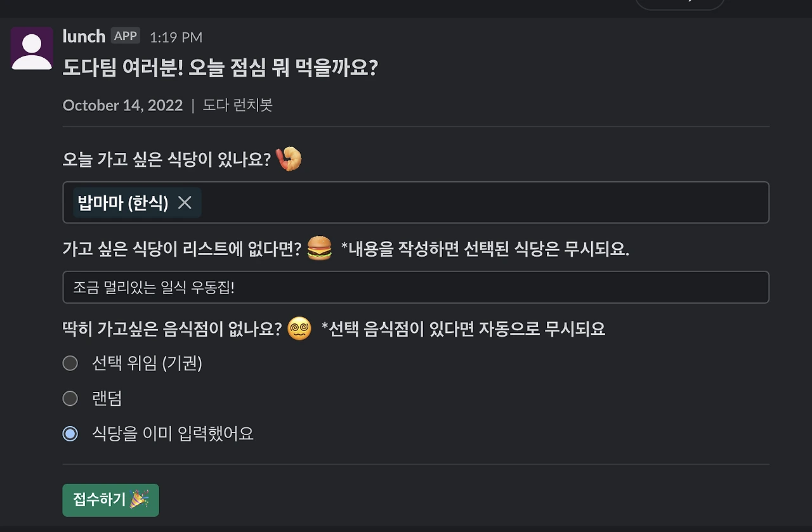Select the 랜덤 radio button
812x532 pixels.
point(70,398)
